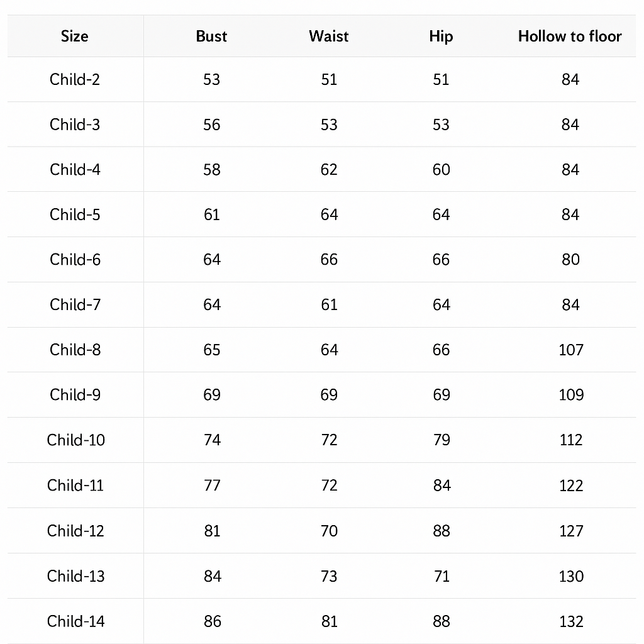
Task: Select the Child-3 size row label
Action: [75, 125]
